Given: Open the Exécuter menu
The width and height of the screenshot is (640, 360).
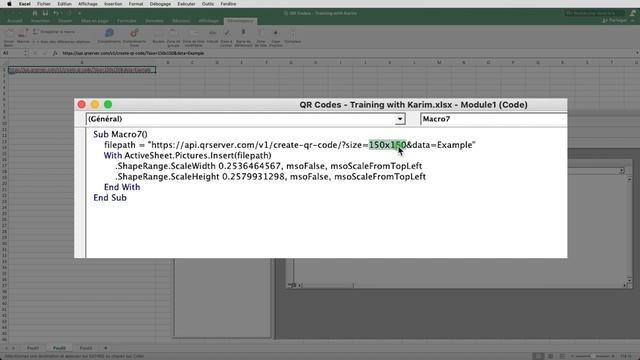Looking at the screenshot, I should (186, 4).
